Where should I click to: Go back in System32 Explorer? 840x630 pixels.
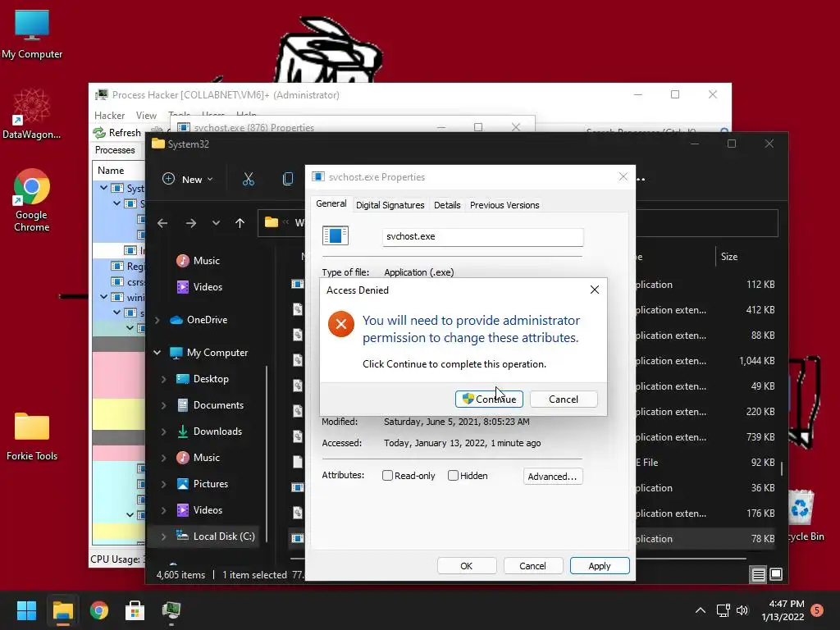click(162, 223)
